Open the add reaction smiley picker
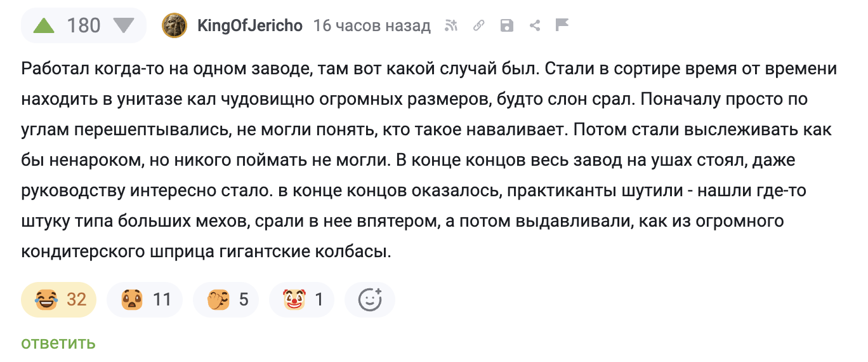This screenshot has width=868, height=362. (x=370, y=299)
